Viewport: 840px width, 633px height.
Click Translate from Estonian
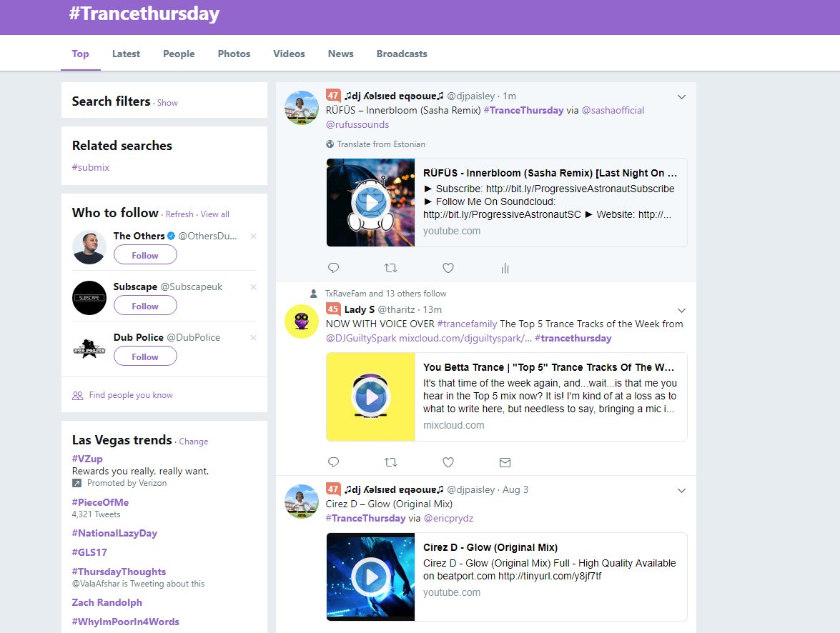pos(381,144)
